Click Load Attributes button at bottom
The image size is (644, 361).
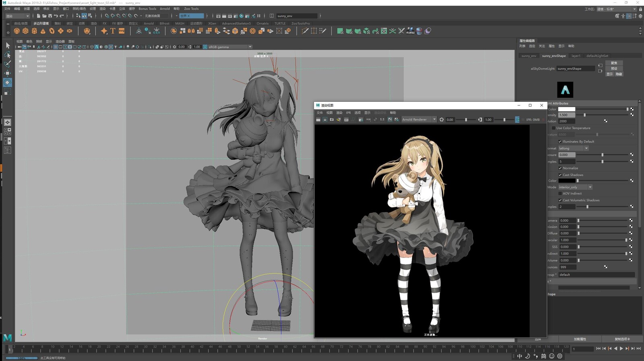[x=580, y=339]
